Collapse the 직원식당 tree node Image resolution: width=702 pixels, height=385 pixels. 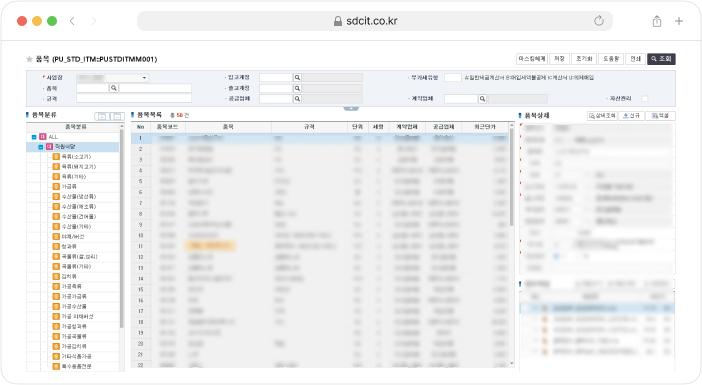point(41,147)
